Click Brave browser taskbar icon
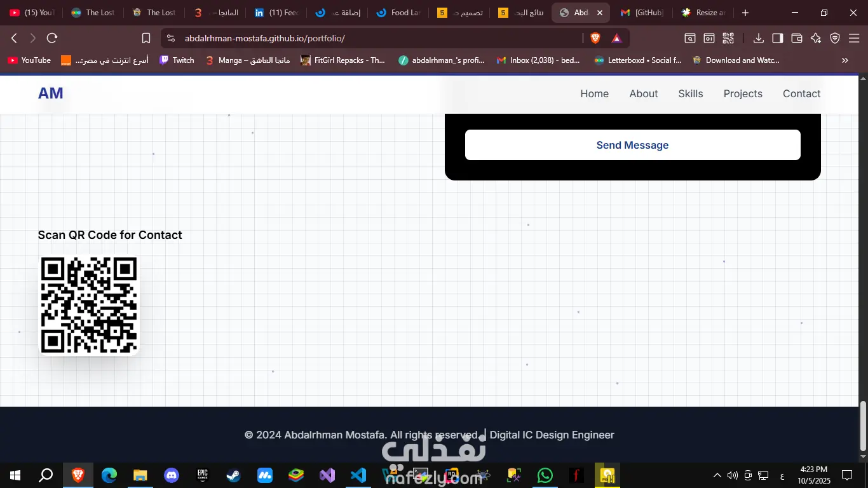Image resolution: width=868 pixels, height=488 pixels. pos(78,475)
